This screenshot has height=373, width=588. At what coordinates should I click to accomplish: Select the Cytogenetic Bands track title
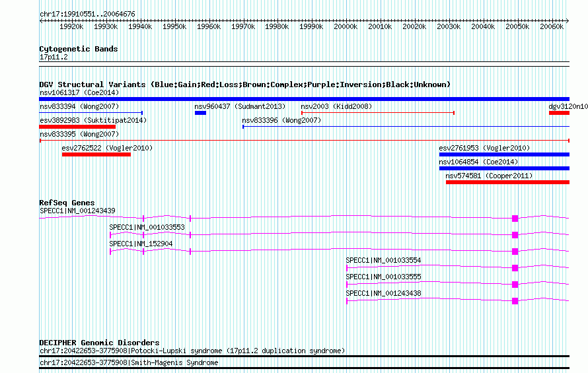[79, 49]
